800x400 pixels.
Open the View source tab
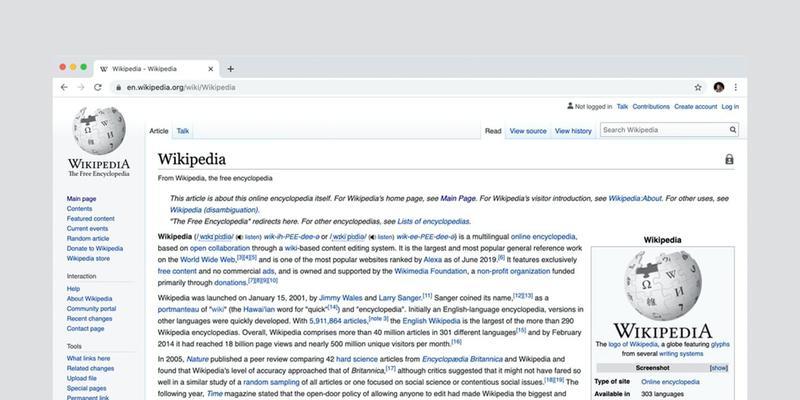coord(528,131)
